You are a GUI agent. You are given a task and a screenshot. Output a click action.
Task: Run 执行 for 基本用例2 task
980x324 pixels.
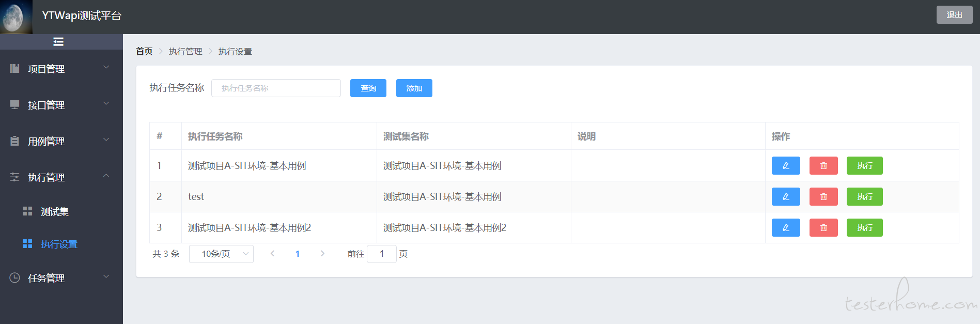tap(865, 228)
